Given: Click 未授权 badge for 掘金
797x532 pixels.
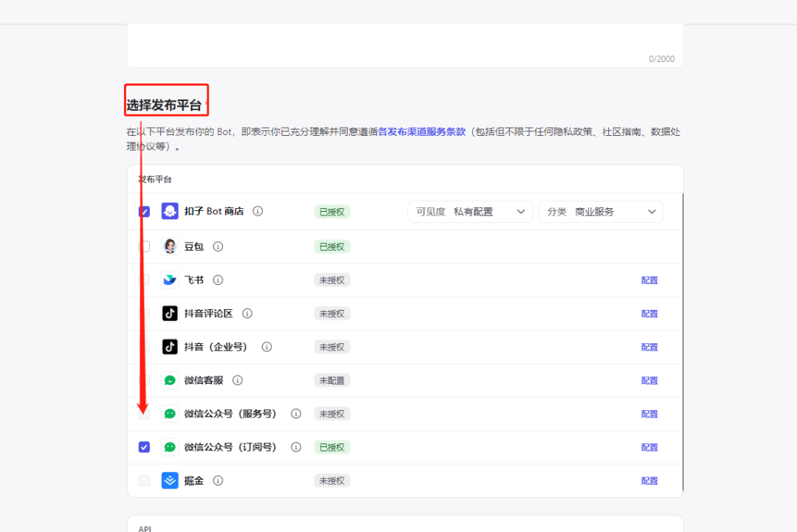Looking at the screenshot, I should point(332,480).
